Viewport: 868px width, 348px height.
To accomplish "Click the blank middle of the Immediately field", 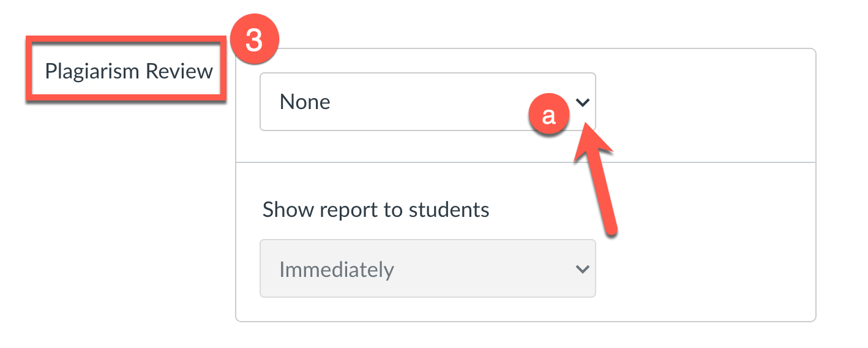I will coord(477,268).
